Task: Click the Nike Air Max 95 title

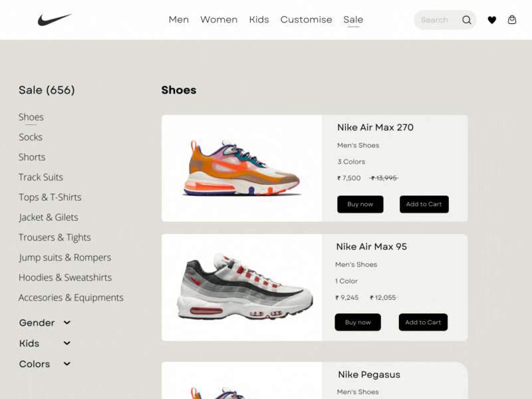Action: pyautogui.click(x=372, y=247)
